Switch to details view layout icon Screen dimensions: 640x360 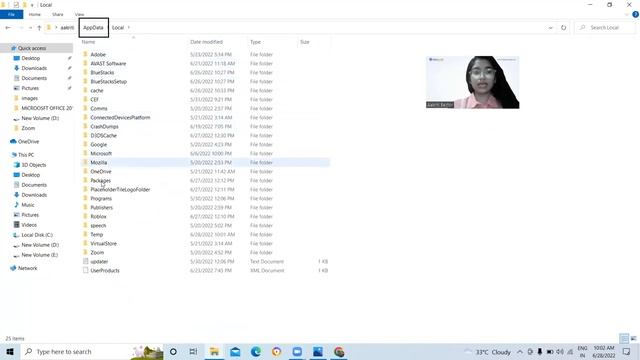click(x=624, y=338)
